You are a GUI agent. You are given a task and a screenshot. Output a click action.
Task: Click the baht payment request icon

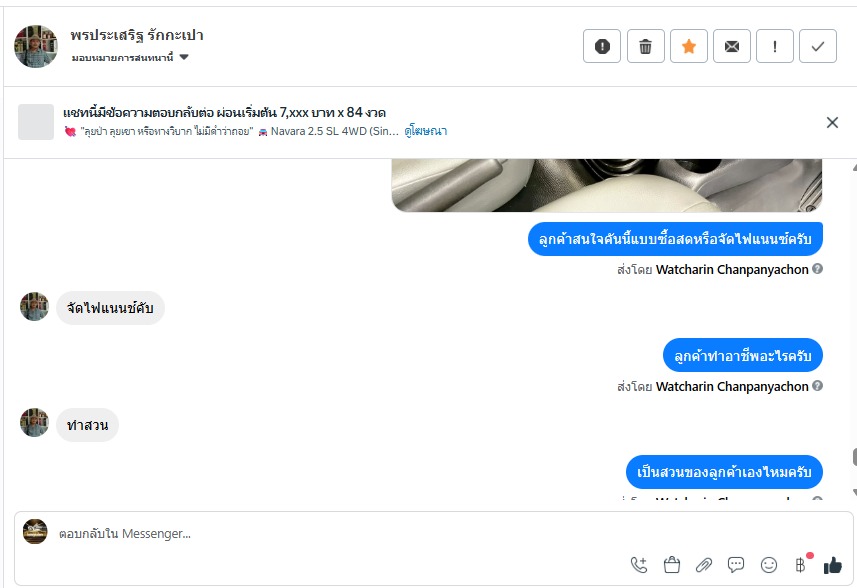(x=800, y=565)
